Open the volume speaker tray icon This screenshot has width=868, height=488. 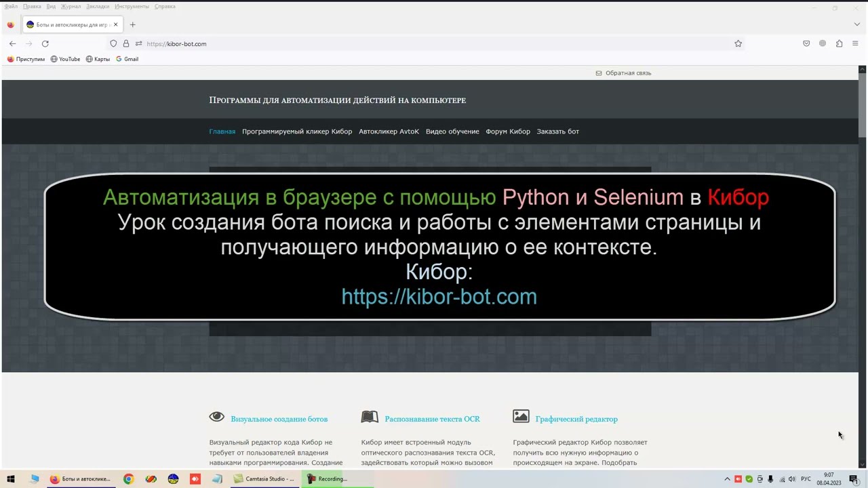pyautogui.click(x=792, y=479)
